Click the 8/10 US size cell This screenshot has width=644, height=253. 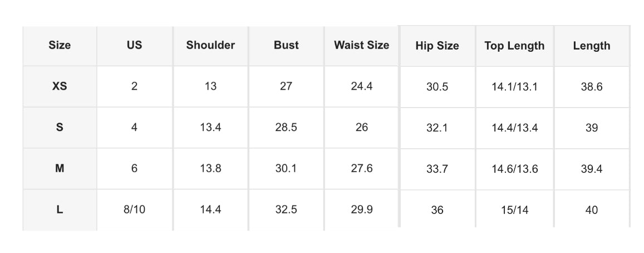134,210
